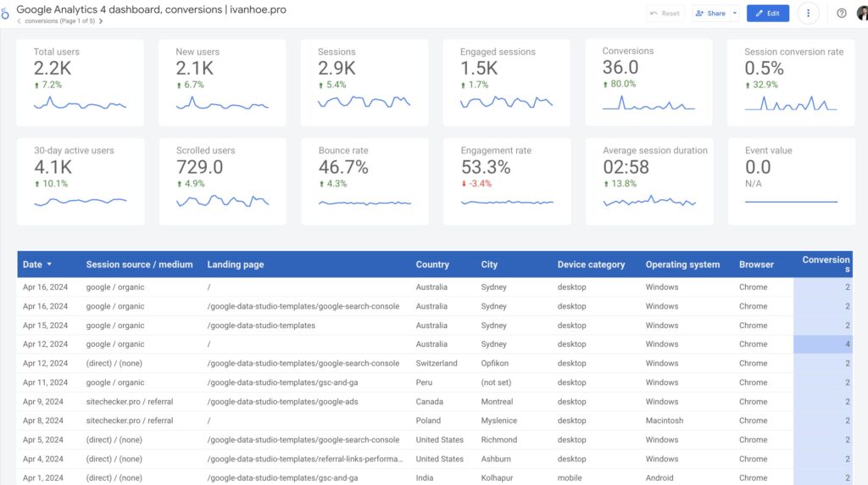Click the operating system cell Macintosh

click(x=665, y=421)
